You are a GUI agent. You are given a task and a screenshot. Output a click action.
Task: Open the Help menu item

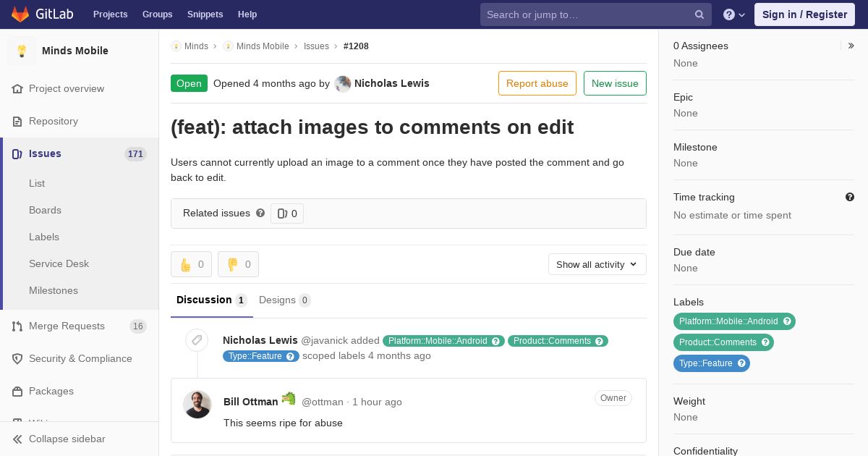(247, 14)
